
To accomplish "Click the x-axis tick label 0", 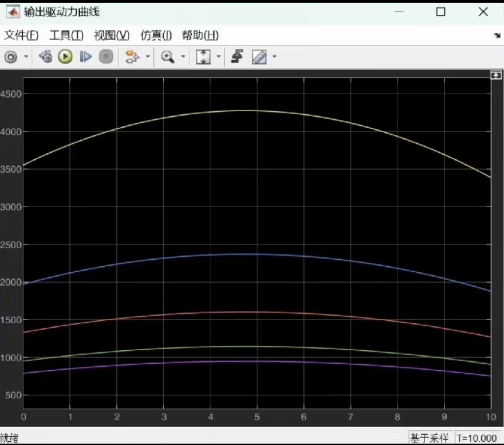I will coord(23,417).
